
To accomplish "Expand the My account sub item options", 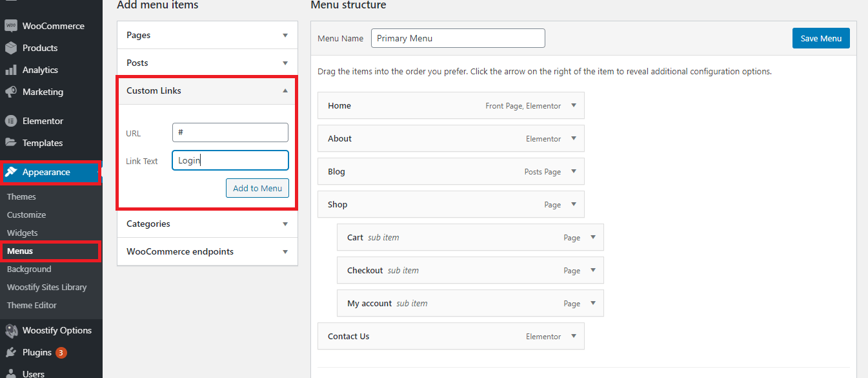I will click(593, 303).
